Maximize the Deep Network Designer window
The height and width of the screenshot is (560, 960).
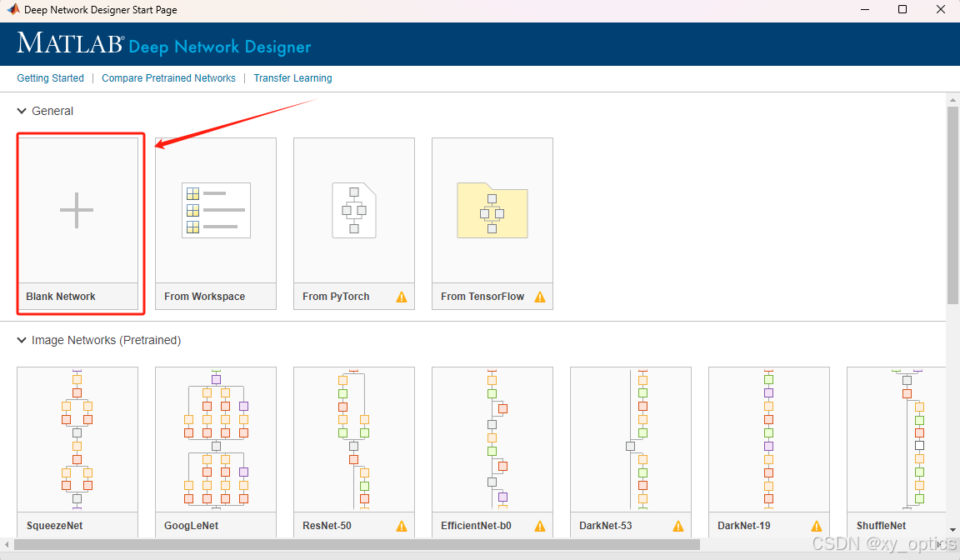click(x=902, y=9)
